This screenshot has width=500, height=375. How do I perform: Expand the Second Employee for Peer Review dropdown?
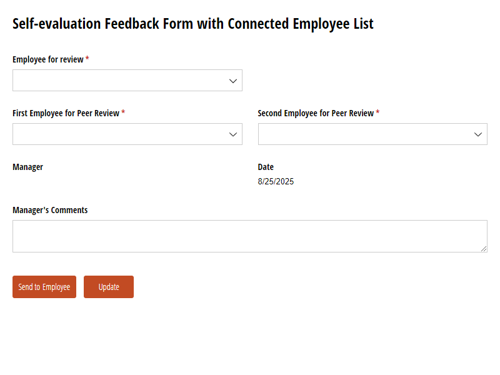[x=373, y=134]
